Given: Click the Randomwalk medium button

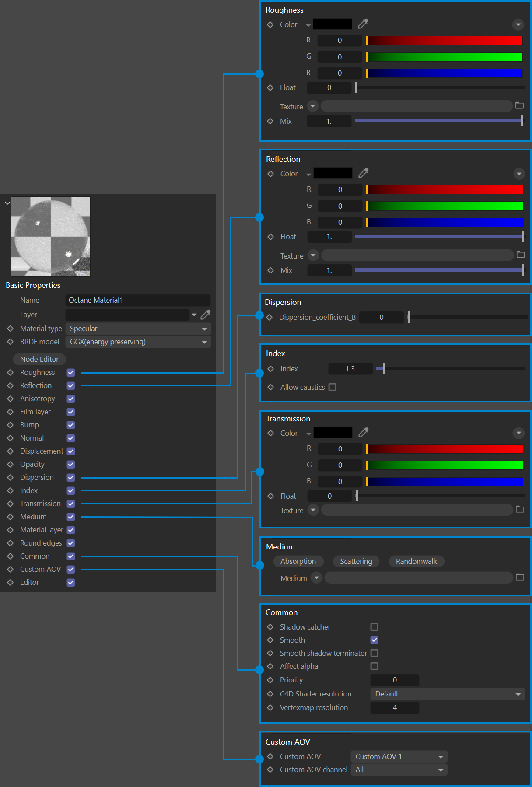Looking at the screenshot, I should tap(416, 561).
